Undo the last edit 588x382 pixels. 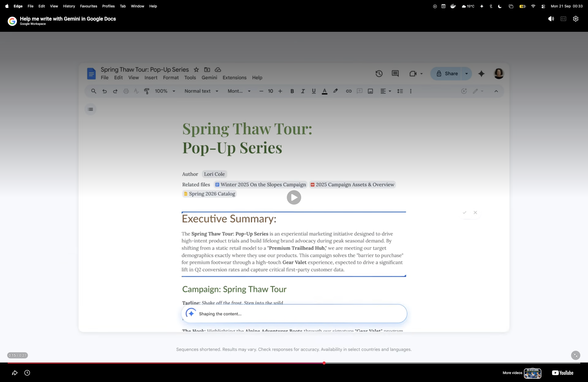point(104,91)
